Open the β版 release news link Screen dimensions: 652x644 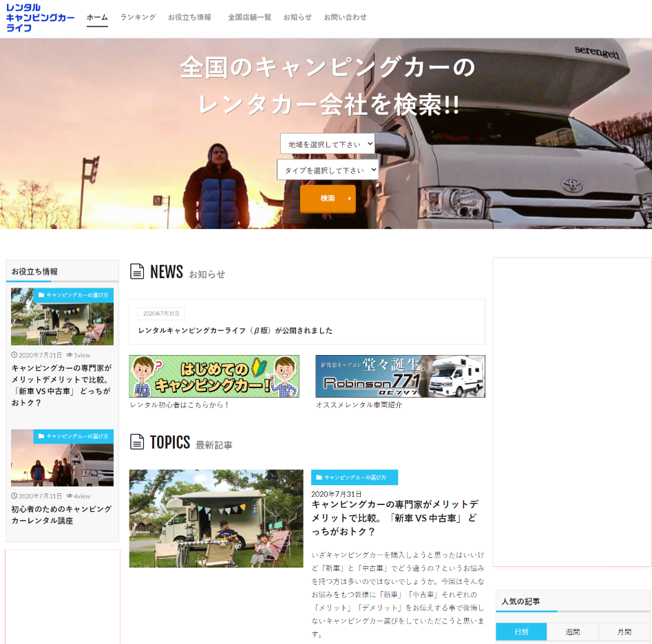pos(235,330)
